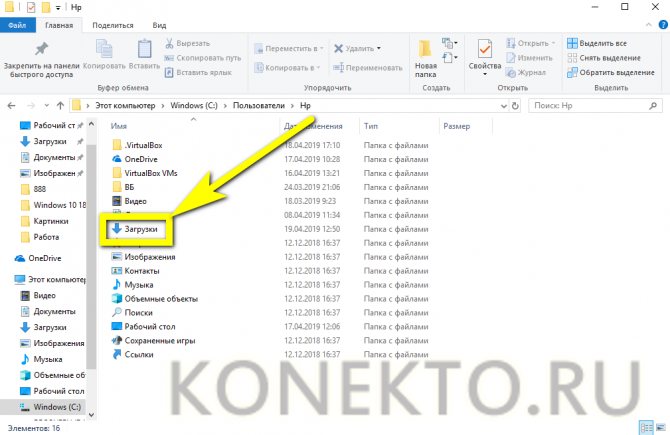Open the Журнал history command
The image size is (670, 435).
point(526,72)
